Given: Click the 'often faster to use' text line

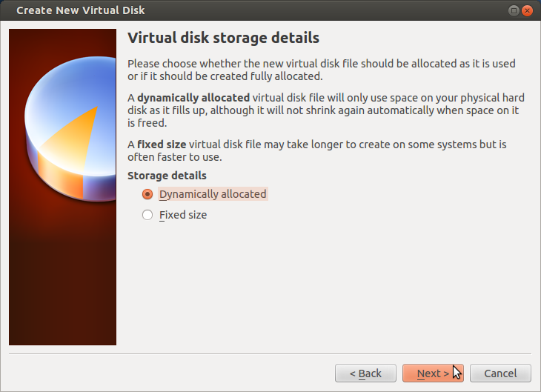Looking at the screenshot, I should pyautogui.click(x=174, y=157).
